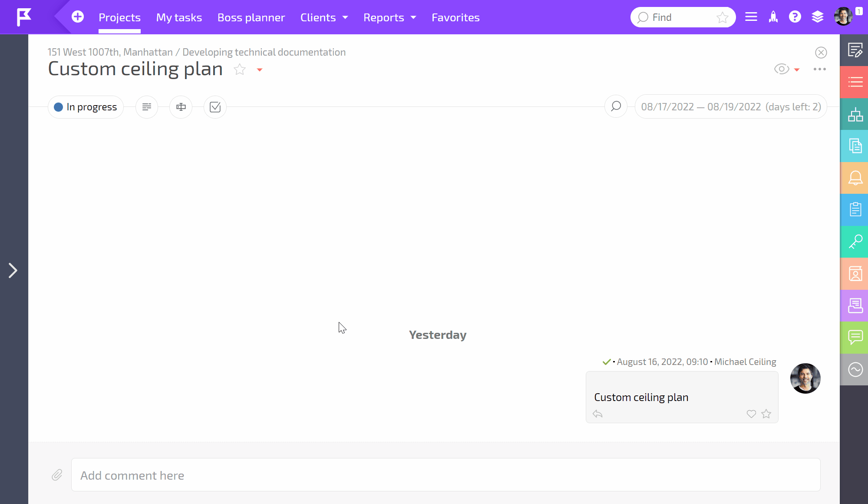Click the reply arrow on comment
The width and height of the screenshot is (868, 504).
coord(597,414)
